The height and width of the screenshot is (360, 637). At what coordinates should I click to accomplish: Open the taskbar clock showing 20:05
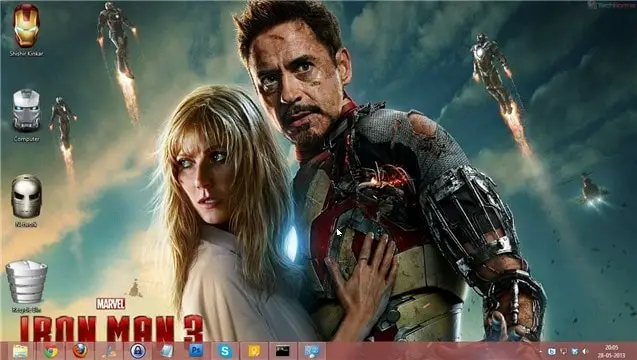click(611, 351)
